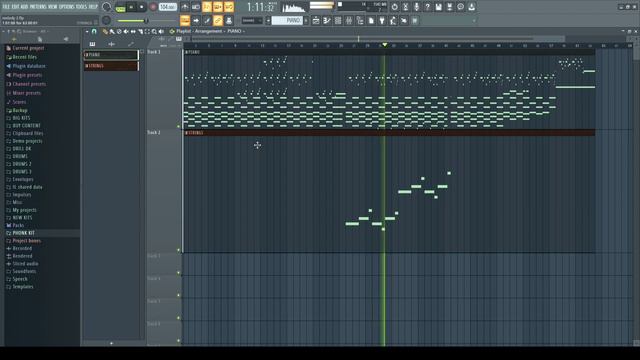Toggle the playlist snap magnet icon
This screenshot has height=360, width=640.
point(94,31)
